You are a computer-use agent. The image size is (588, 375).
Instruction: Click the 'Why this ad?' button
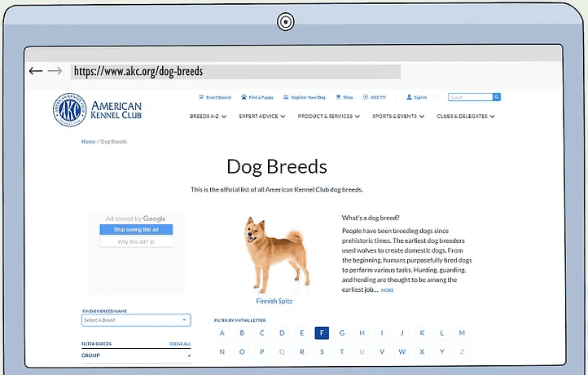click(136, 242)
